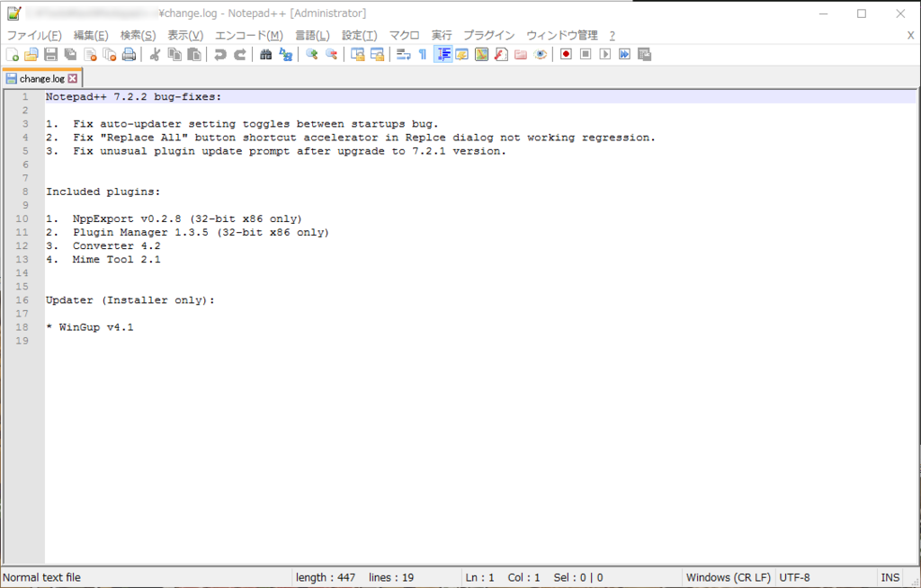Click the eye-shaped Monitoring icon
The width and height of the screenshot is (921, 588).
540,55
